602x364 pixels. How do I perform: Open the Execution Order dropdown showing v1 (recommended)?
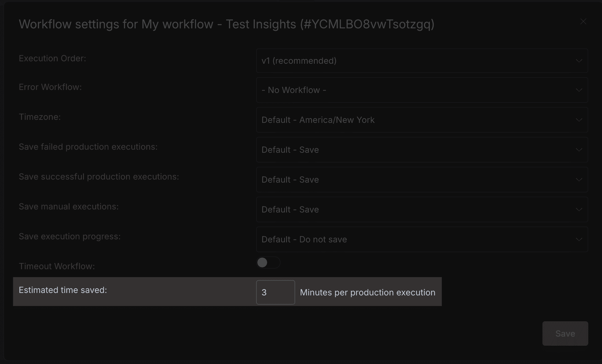[x=422, y=61]
